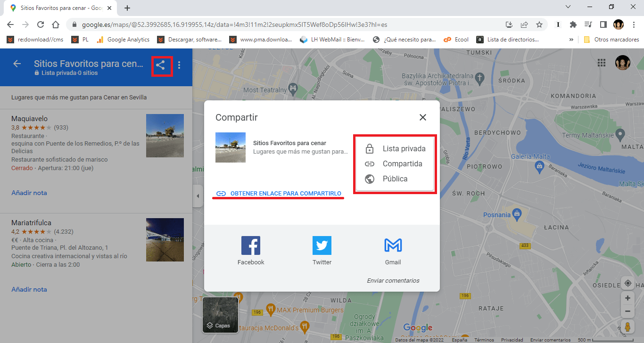Reload the page
Image resolution: width=644 pixels, height=343 pixels.
[41, 24]
